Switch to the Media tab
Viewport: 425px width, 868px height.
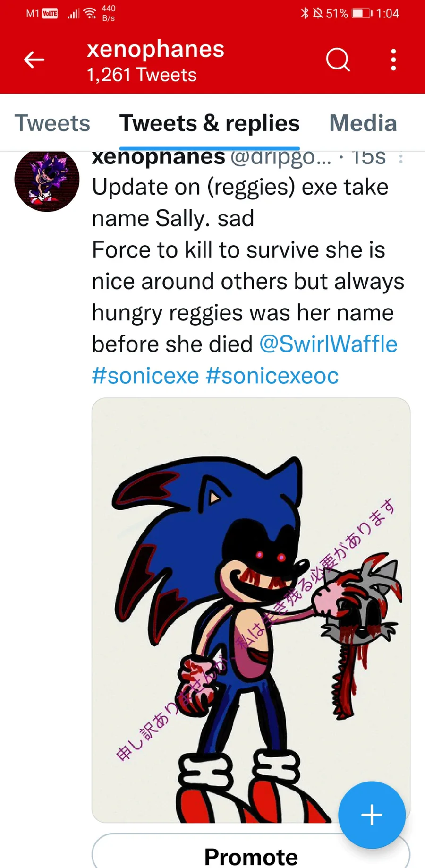tap(363, 123)
